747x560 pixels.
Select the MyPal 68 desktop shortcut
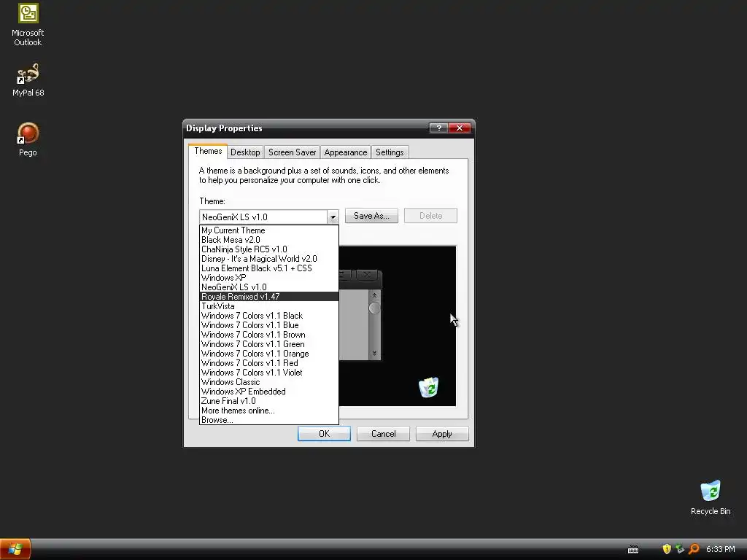[x=28, y=80]
